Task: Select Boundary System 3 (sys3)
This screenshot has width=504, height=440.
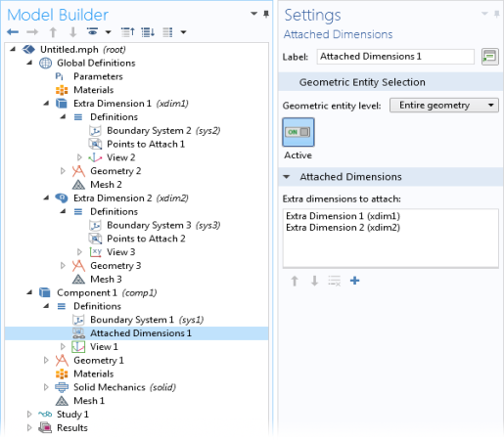Action: tap(163, 225)
